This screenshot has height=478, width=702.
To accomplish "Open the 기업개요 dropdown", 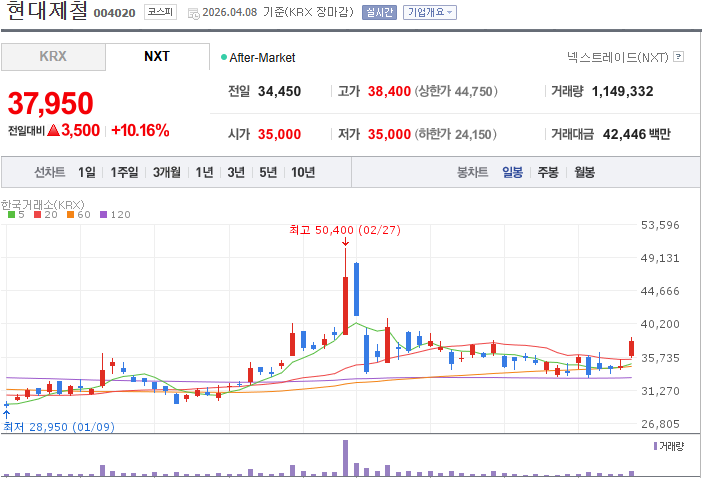I will [430, 13].
